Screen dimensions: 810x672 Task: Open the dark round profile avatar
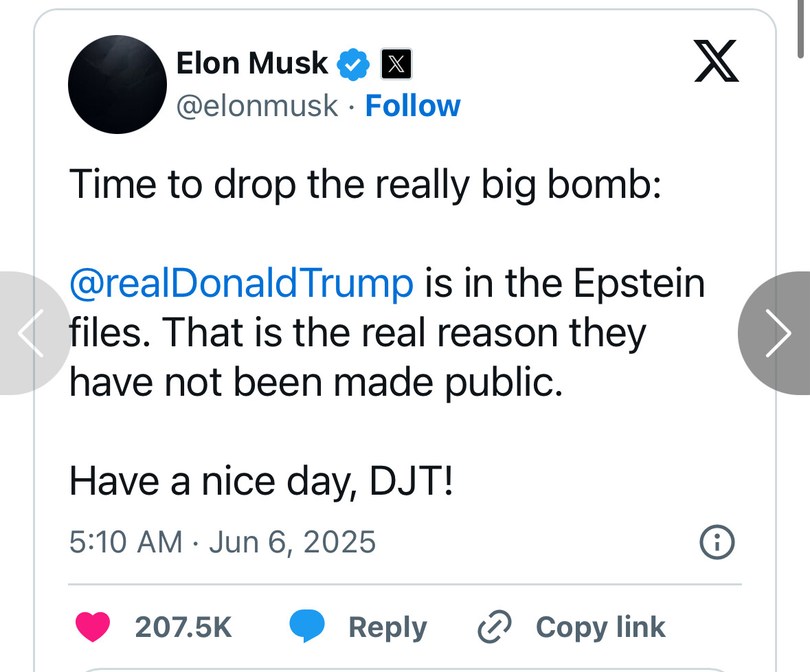tap(117, 85)
